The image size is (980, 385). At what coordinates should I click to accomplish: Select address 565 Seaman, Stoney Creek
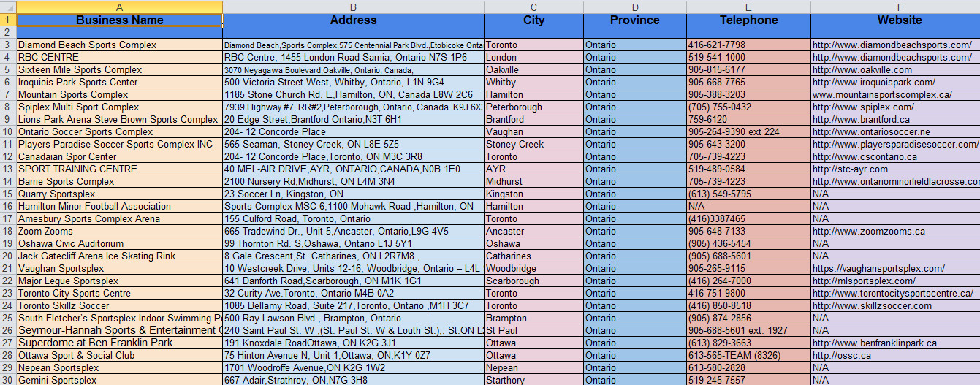[x=354, y=145]
